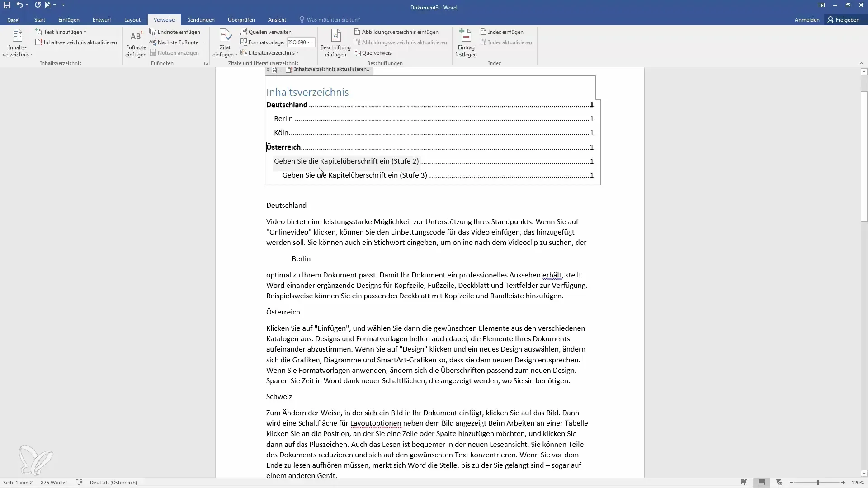
Task: Open the Datei tab
Action: click(x=13, y=20)
